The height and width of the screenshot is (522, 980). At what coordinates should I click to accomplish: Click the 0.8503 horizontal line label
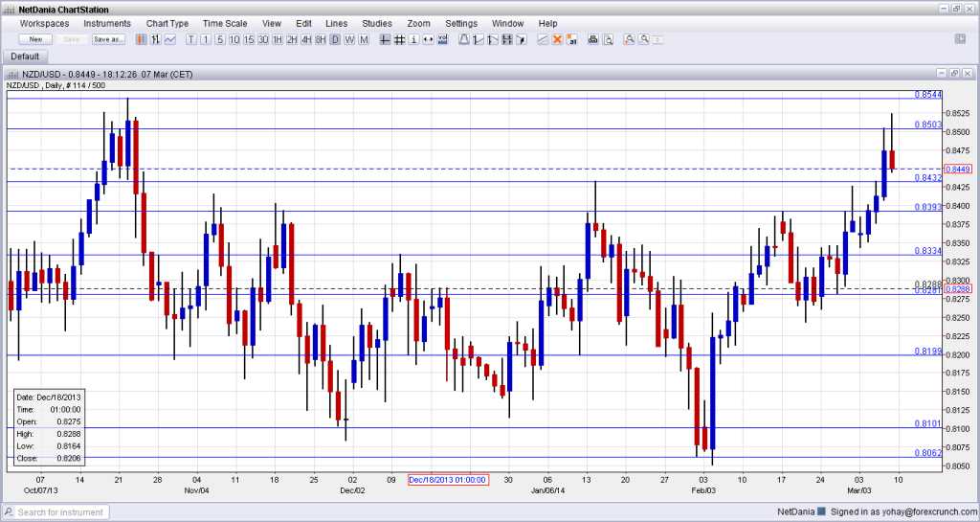[x=928, y=125]
